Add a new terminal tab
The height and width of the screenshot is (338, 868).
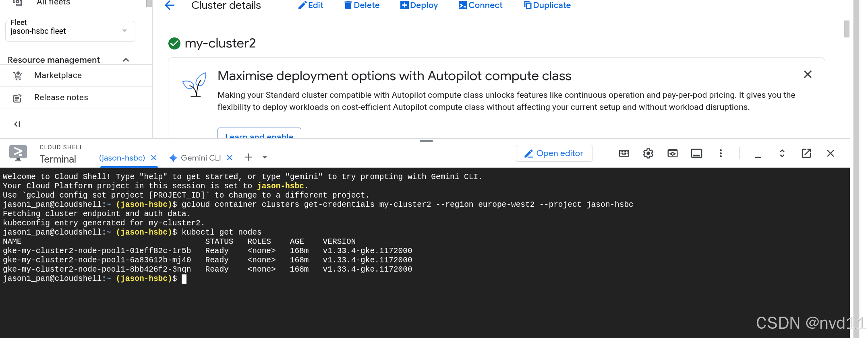[249, 157]
